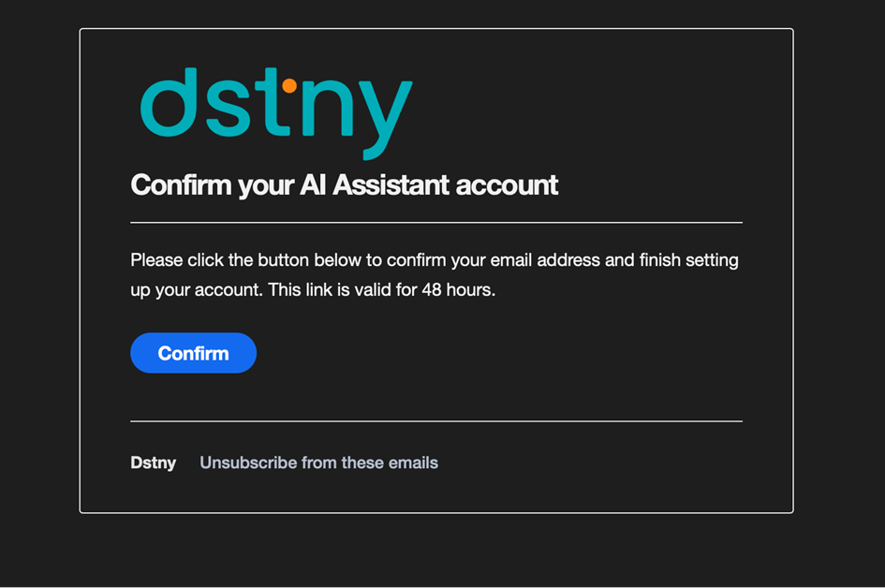Click the word "Confirm" in the heading

181,185
